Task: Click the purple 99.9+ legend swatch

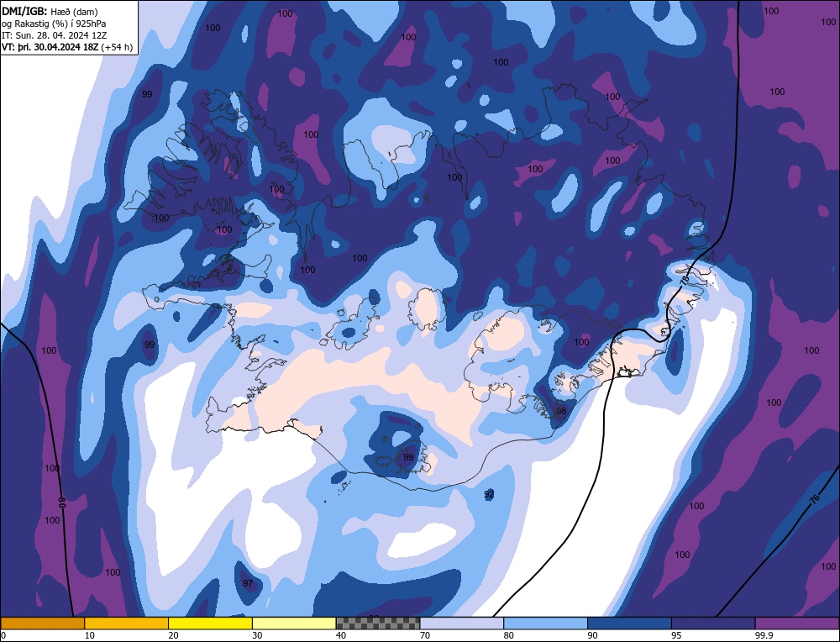Action: click(797, 623)
